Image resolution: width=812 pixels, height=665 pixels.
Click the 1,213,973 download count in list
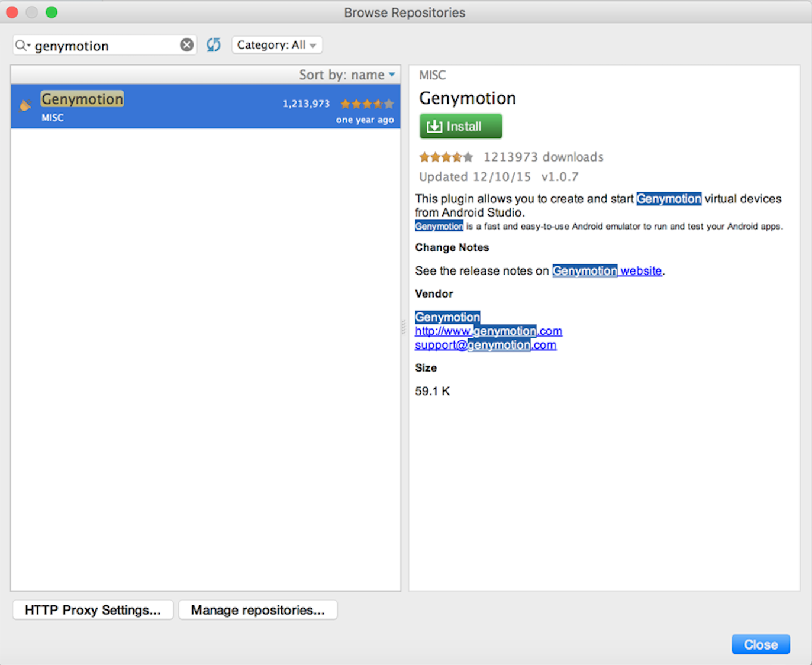pos(306,104)
